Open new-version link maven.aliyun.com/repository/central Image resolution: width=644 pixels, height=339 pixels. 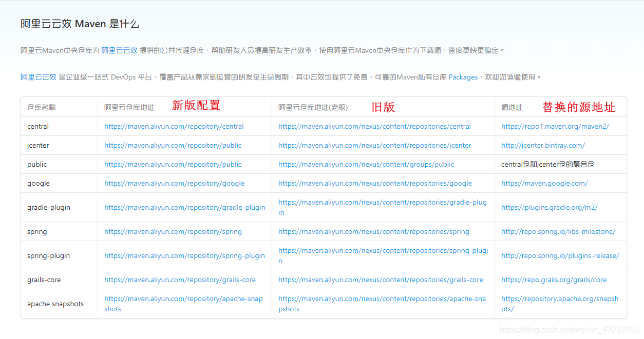(174, 126)
